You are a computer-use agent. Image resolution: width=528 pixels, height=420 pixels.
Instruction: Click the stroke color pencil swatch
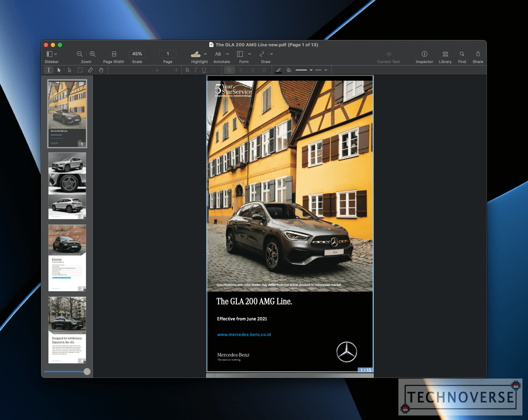pyautogui.click(x=279, y=70)
